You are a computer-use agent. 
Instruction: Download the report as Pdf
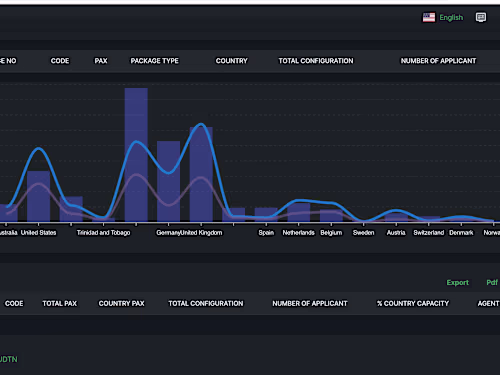click(492, 283)
